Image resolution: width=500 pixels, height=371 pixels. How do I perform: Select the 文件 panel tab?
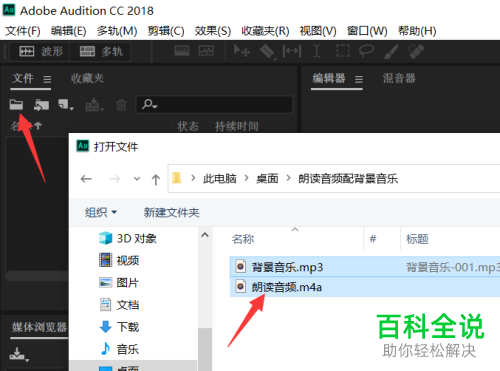(23, 79)
